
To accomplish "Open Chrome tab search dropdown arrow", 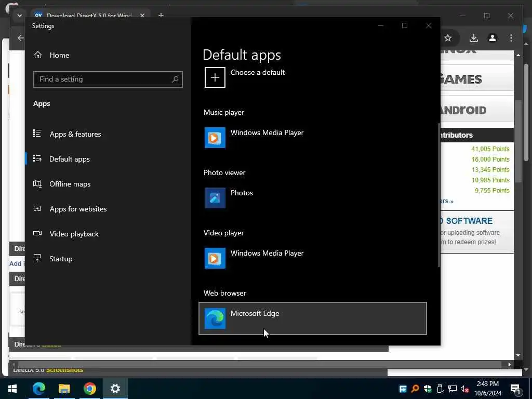I will coord(19,16).
